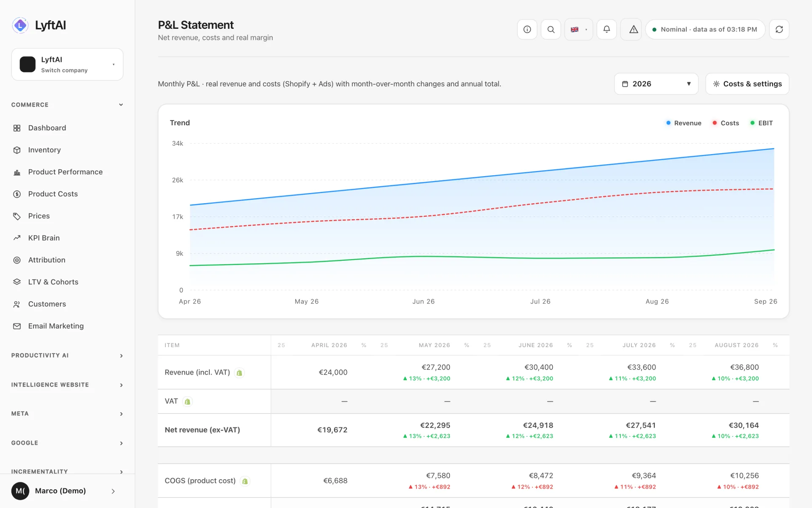Image resolution: width=812 pixels, height=508 pixels.
Task: Open KPI Brain text label
Action: pos(44,238)
